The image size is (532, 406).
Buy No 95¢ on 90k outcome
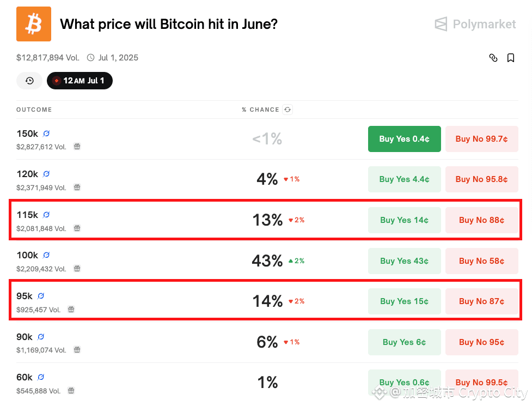tap(482, 342)
